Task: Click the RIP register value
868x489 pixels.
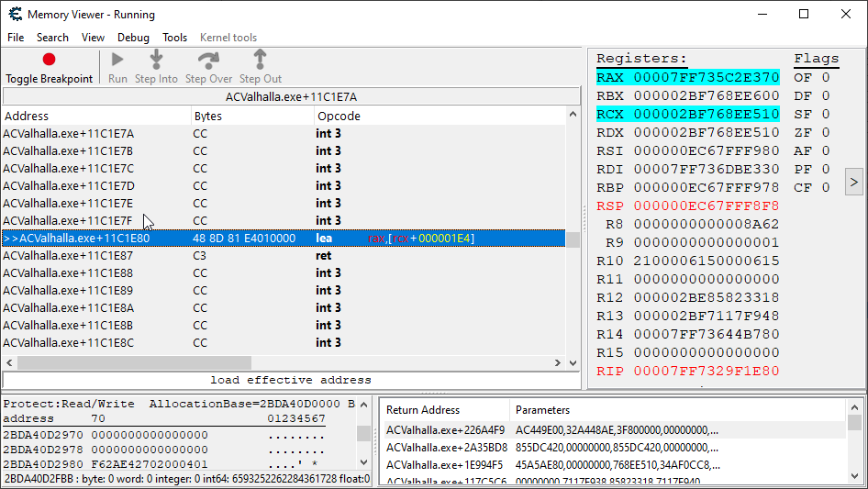Action: point(706,372)
